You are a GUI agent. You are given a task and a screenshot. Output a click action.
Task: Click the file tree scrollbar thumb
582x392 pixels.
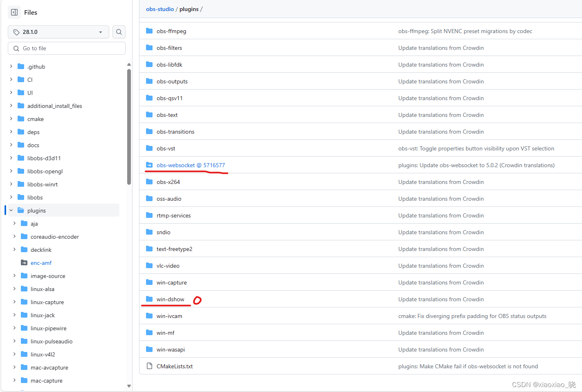point(129,127)
